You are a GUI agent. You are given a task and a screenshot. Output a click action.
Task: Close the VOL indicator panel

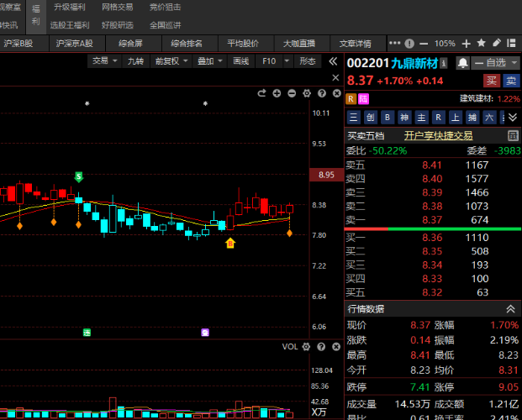[336, 347]
